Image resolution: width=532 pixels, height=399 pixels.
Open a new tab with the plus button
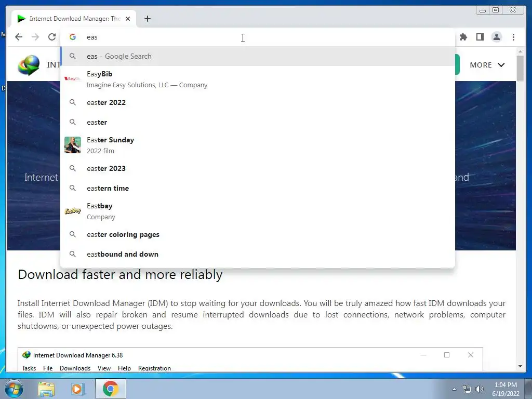click(147, 19)
